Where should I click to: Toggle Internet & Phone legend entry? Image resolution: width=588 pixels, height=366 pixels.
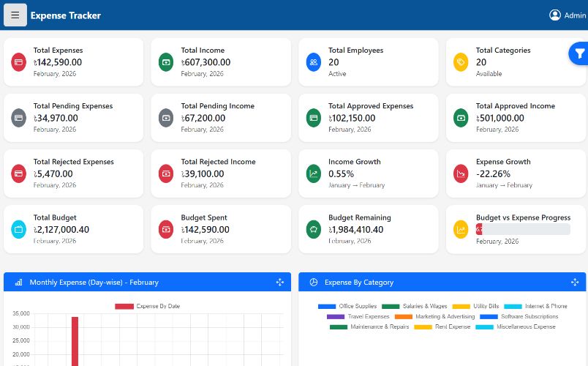(535, 306)
